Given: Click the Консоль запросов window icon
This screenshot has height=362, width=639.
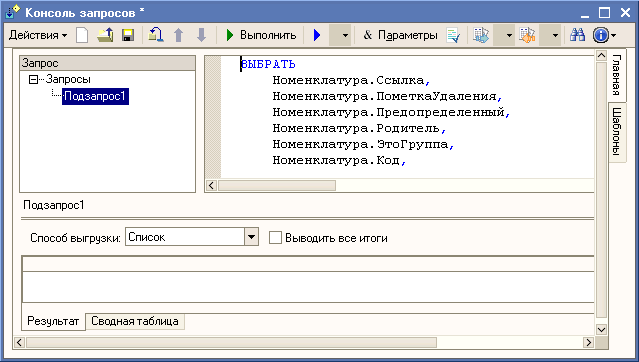Looking at the screenshot, I should tap(12, 12).
